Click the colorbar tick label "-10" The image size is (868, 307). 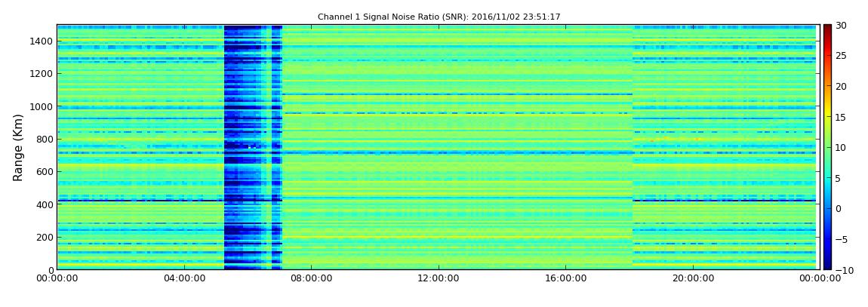coord(843,270)
